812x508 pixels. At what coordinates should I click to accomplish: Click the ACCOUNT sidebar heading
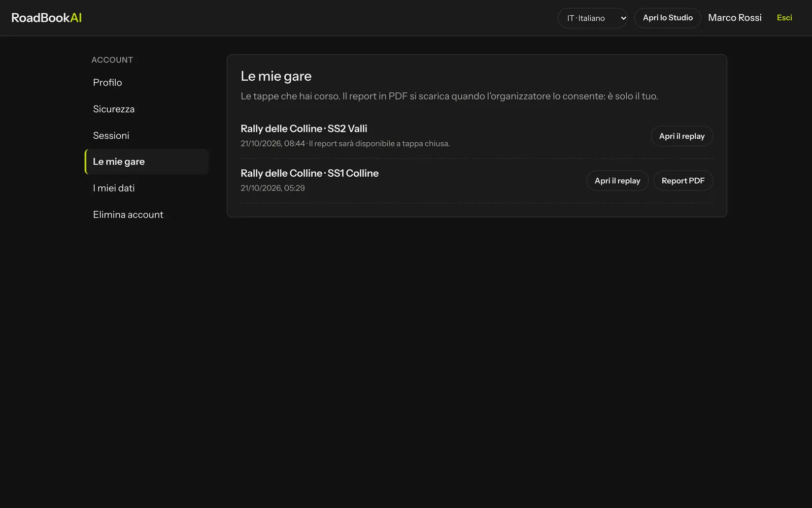[x=112, y=60]
